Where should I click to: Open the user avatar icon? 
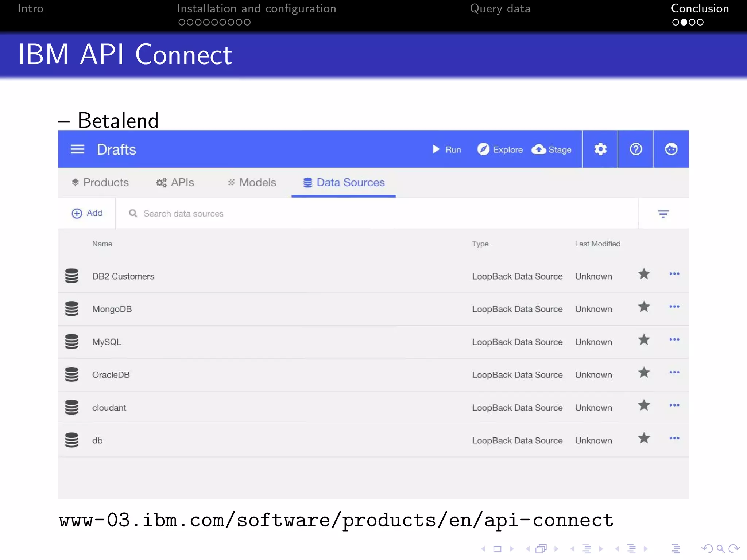click(671, 149)
